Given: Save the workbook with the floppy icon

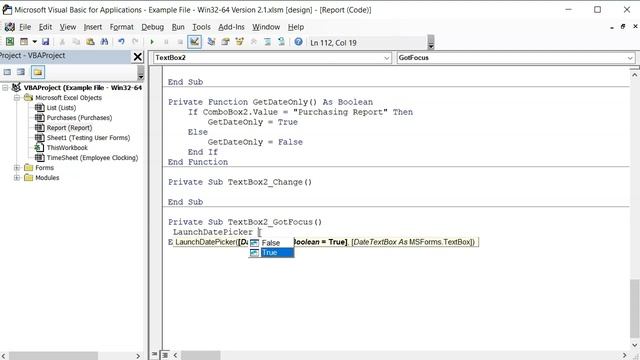Looking at the screenshot, I should click(x=46, y=42).
